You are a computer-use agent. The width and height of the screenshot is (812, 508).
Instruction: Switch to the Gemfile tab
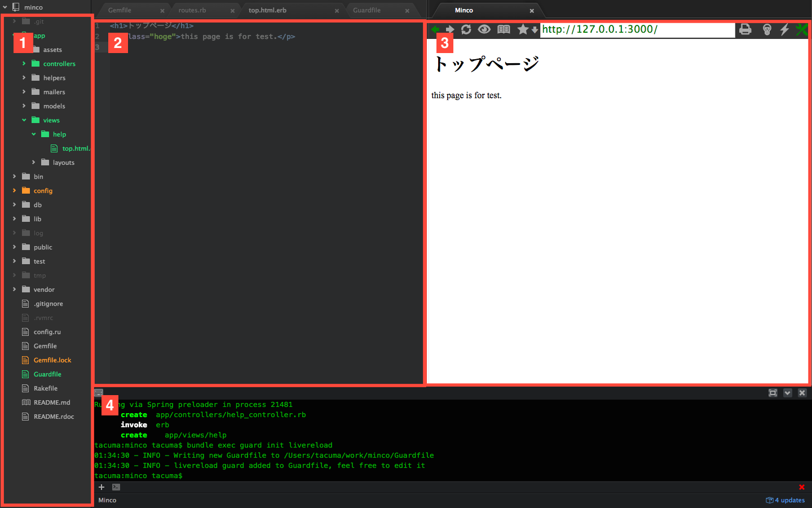pos(120,10)
